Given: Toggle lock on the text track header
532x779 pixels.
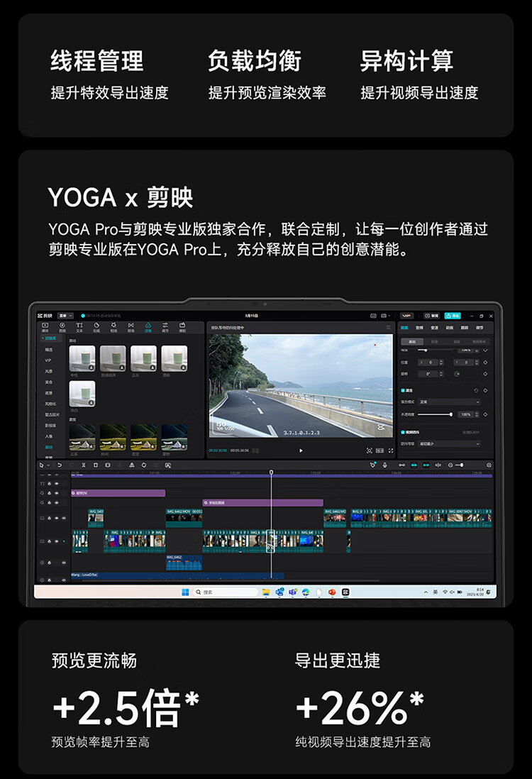Looking at the screenshot, I should [49, 483].
